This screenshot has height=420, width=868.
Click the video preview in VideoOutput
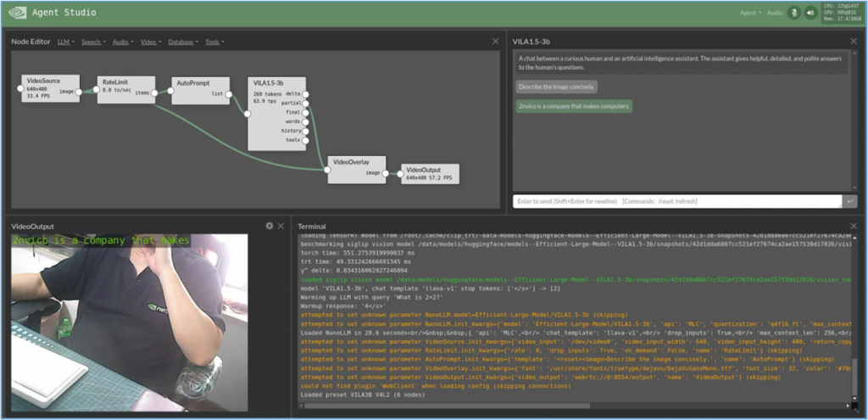130,322
